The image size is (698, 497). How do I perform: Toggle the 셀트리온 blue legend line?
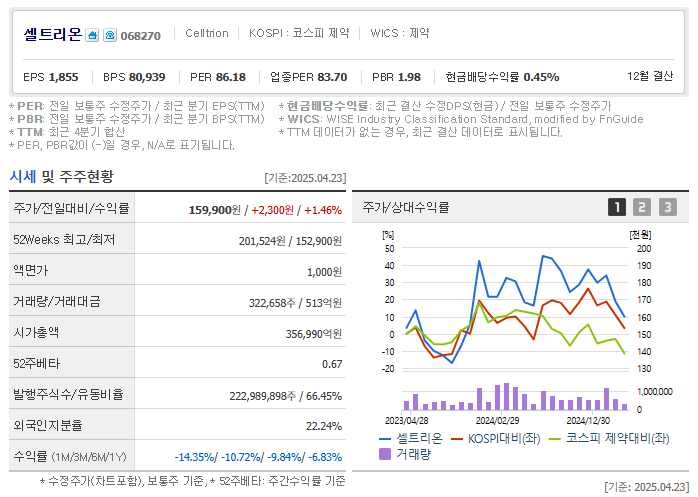click(x=410, y=439)
